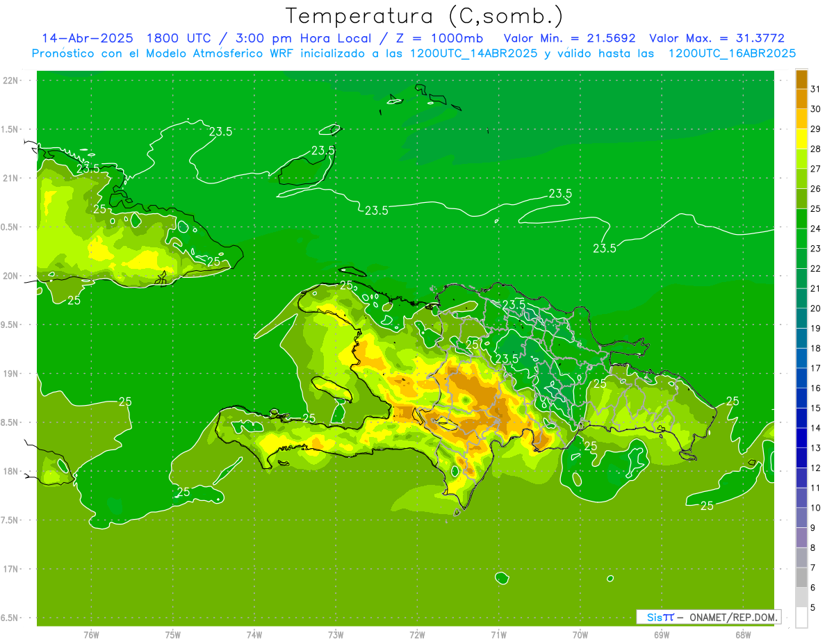Click the "76W" longitude axis label

point(91,634)
